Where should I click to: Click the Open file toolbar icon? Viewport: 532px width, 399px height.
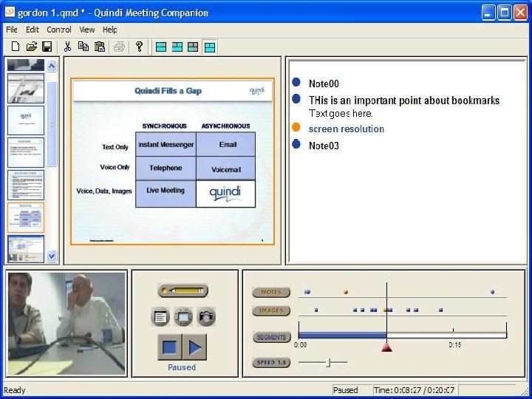coord(32,47)
